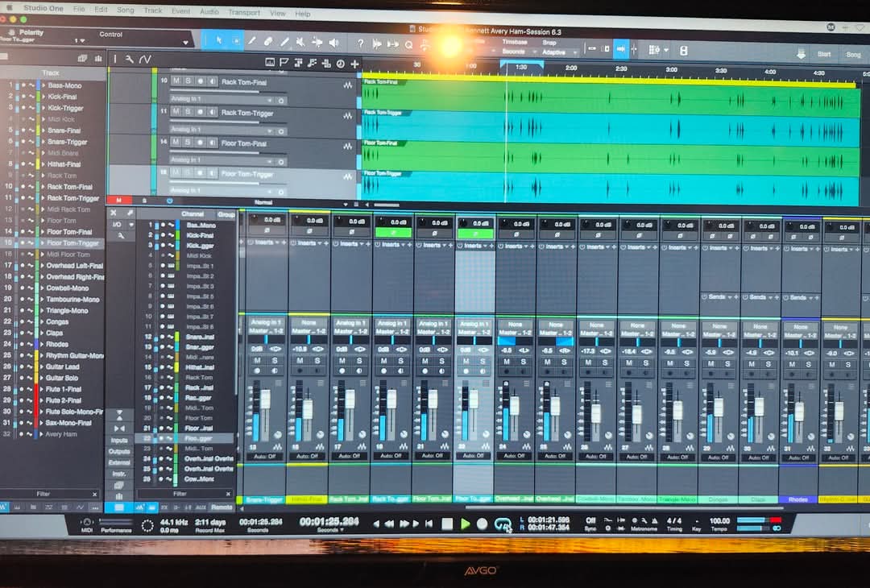Click the 100.00 Tempo value in the transport
The height and width of the screenshot is (588, 870).
[x=719, y=520]
